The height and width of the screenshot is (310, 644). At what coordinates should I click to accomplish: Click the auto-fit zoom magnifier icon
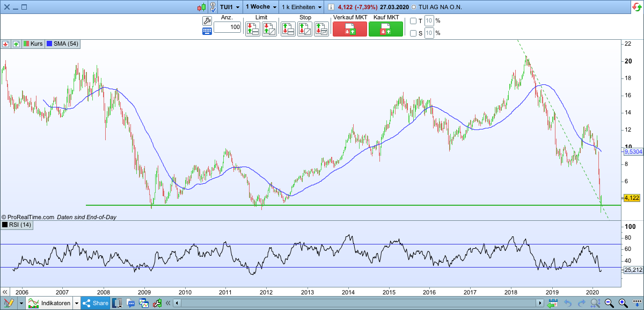point(596,304)
